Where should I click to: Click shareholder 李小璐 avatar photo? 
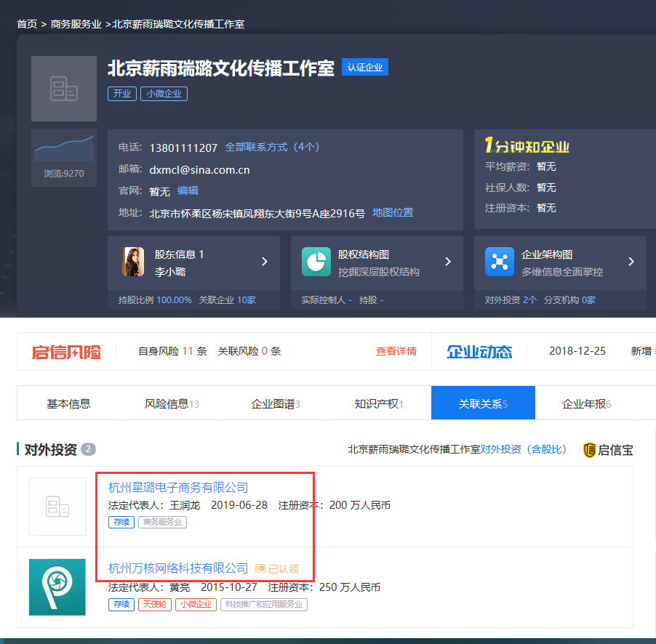coord(133,262)
